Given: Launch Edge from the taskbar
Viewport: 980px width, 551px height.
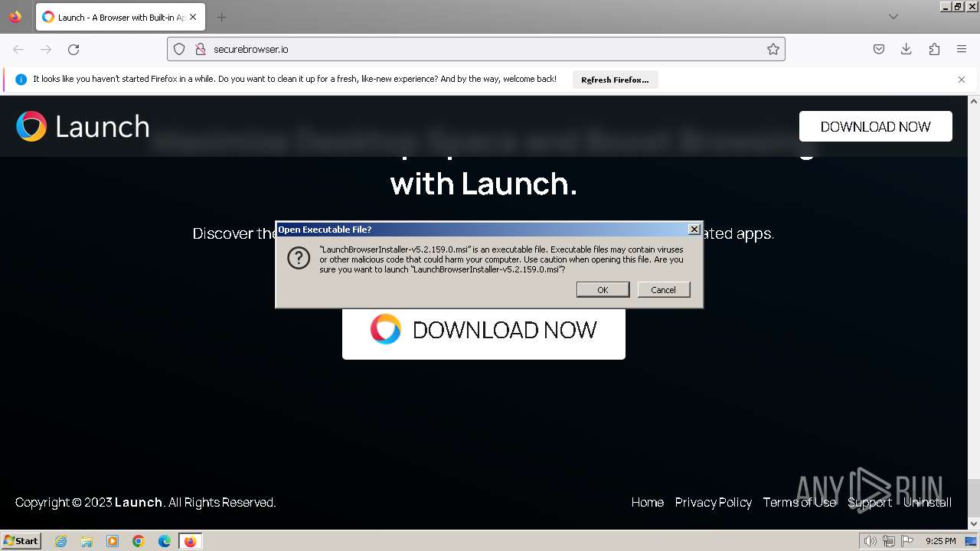Looking at the screenshot, I should (x=165, y=541).
